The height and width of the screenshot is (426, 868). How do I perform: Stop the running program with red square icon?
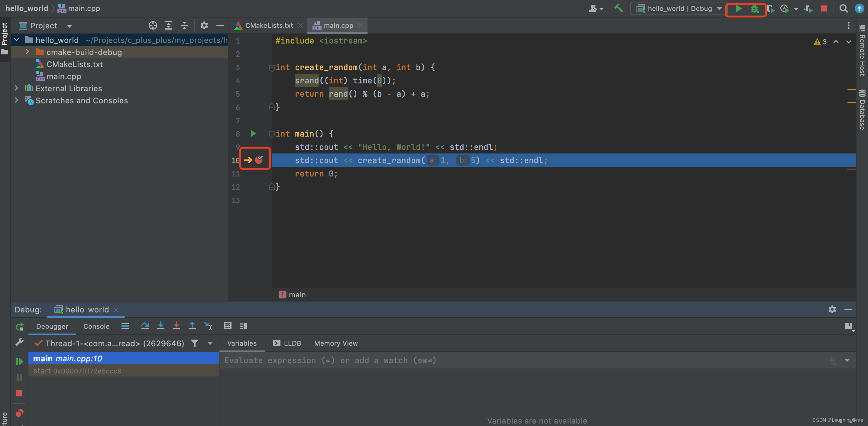(x=824, y=9)
